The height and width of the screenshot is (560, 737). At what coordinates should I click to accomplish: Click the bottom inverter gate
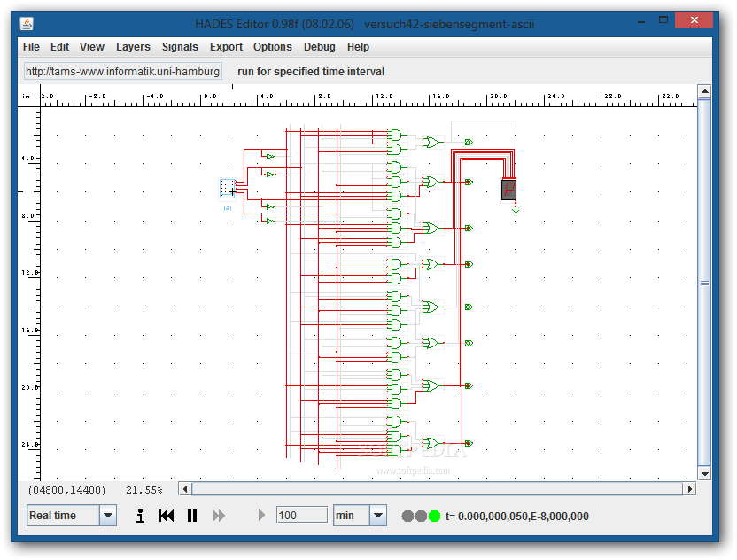click(270, 221)
